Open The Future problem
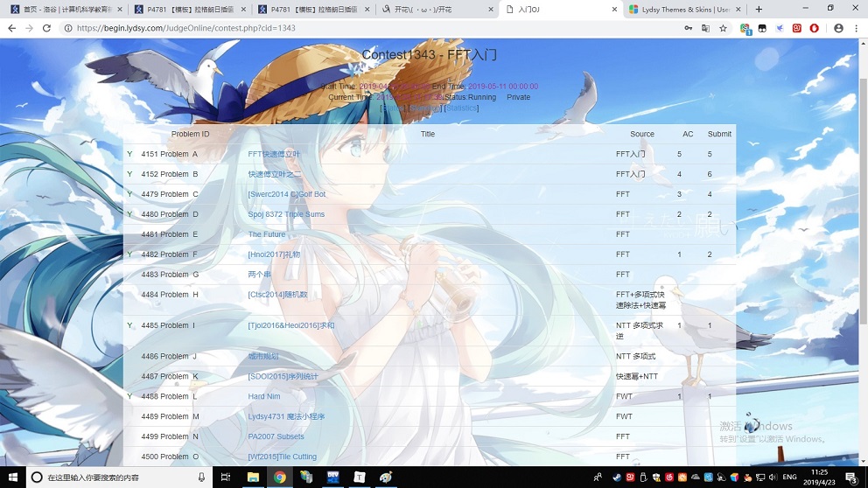 tap(267, 234)
